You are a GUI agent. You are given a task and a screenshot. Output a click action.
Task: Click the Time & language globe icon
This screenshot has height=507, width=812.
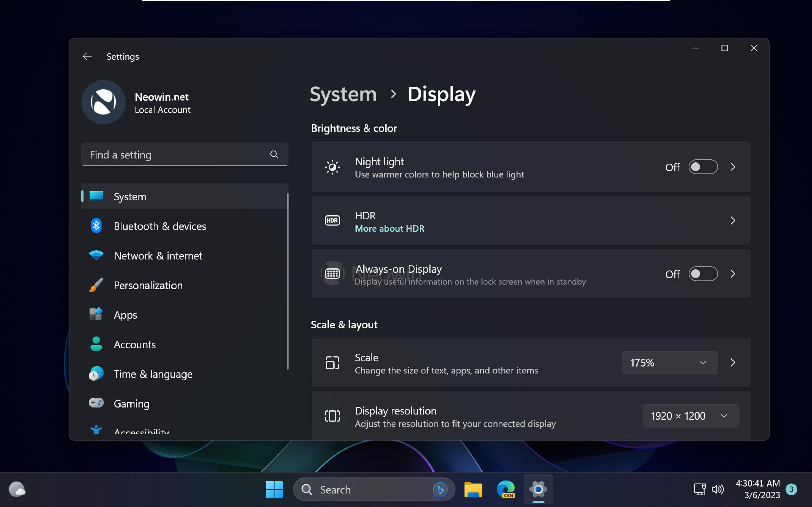[96, 373]
